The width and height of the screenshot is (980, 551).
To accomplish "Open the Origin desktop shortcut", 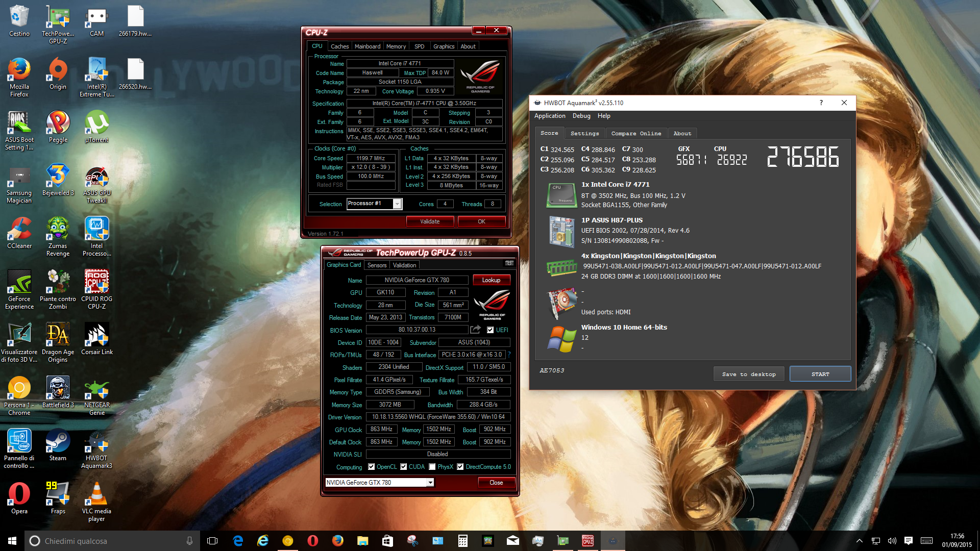I will [x=58, y=74].
